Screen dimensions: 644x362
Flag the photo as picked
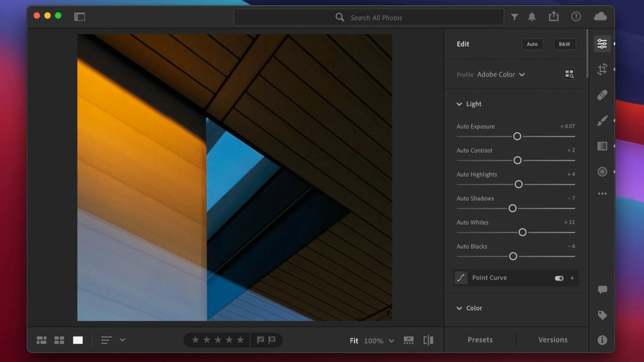[x=260, y=340]
